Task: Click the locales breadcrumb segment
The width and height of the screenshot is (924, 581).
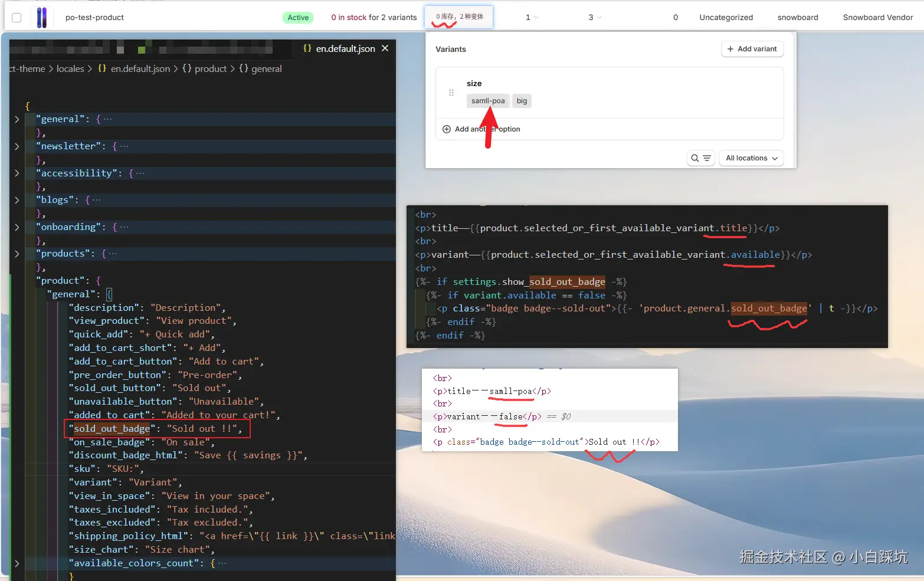Action: (x=70, y=69)
